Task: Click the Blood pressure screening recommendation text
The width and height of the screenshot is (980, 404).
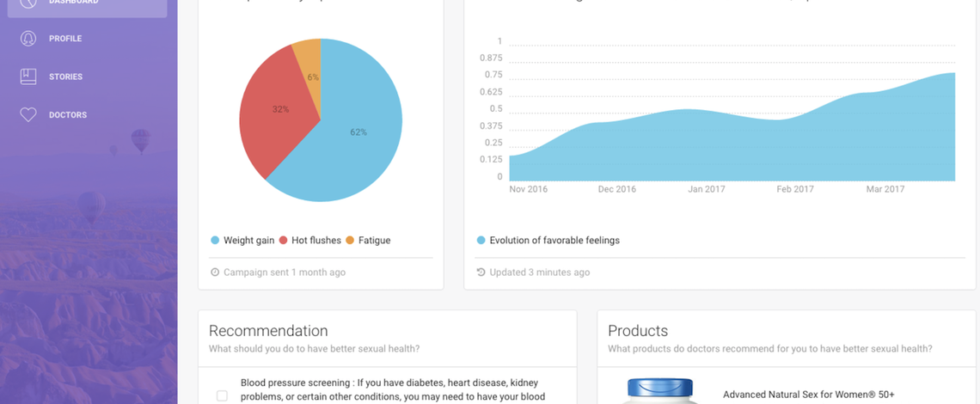Action: pyautogui.click(x=391, y=389)
